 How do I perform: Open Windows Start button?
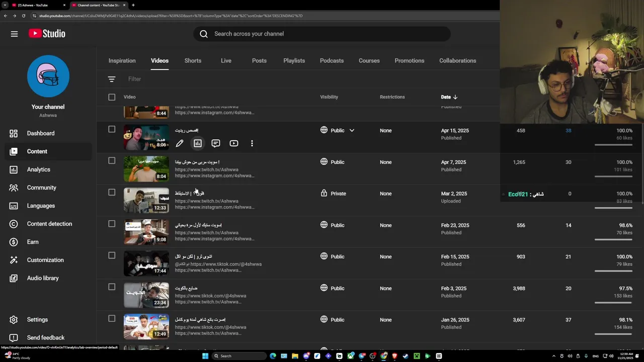(205, 356)
